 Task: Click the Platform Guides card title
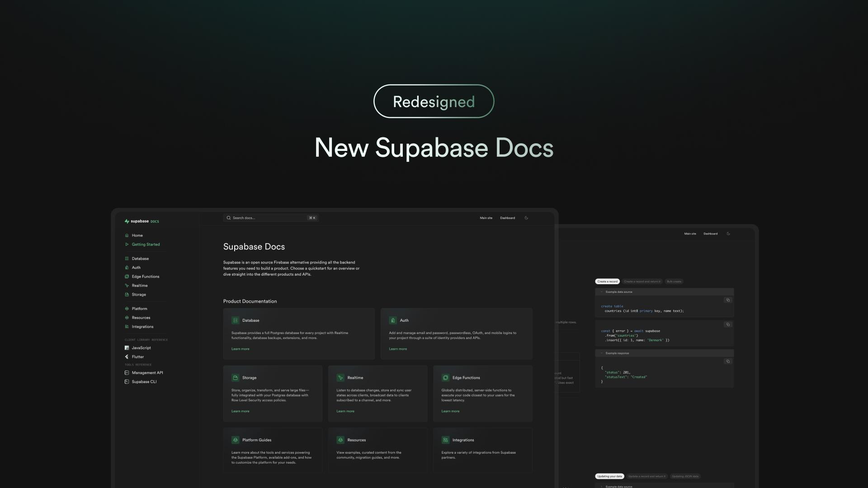(x=257, y=440)
